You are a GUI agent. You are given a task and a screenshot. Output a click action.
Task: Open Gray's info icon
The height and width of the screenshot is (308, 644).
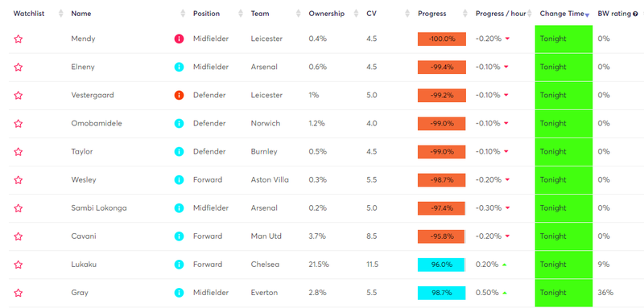click(x=179, y=293)
